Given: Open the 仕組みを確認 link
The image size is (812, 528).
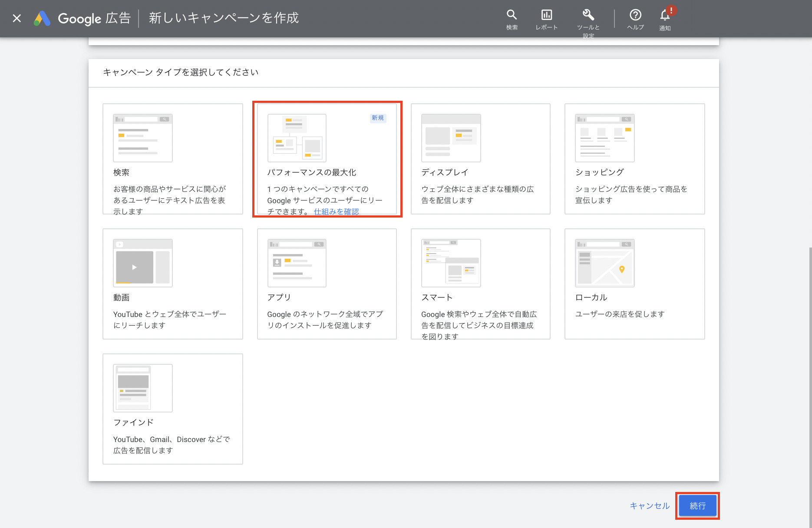Looking at the screenshot, I should coord(336,211).
